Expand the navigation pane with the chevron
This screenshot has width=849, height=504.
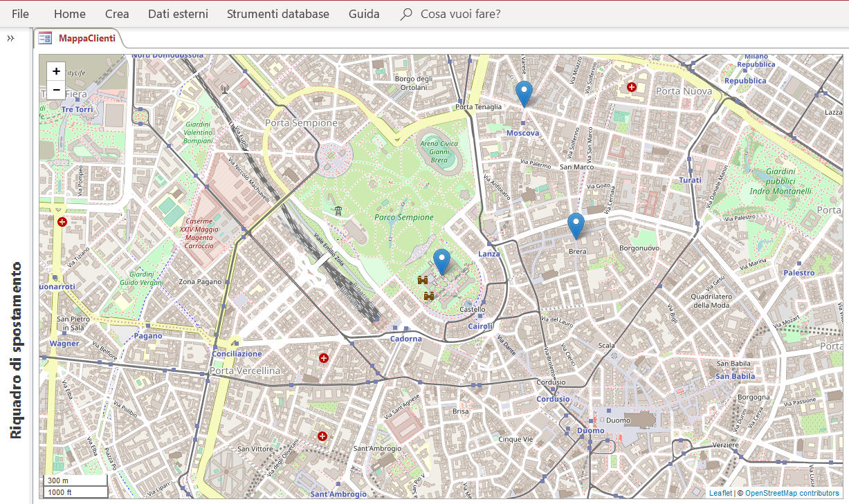[x=11, y=39]
